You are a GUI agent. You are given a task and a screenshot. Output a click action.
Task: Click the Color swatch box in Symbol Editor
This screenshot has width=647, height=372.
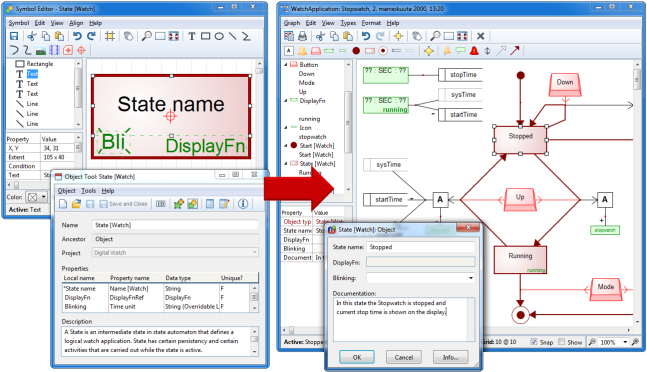(x=32, y=197)
